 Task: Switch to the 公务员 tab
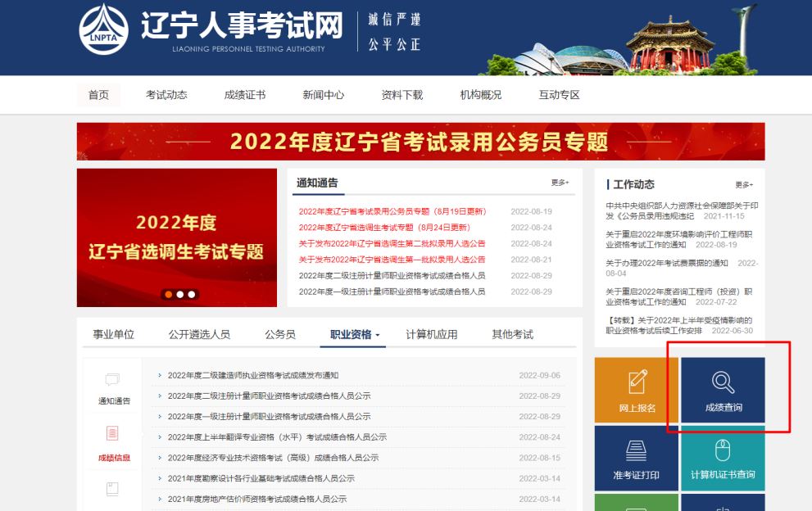(x=279, y=334)
